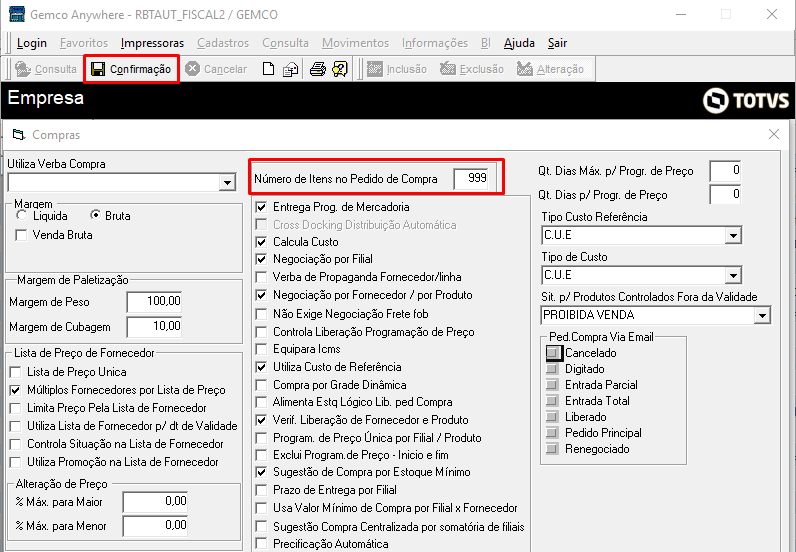Viewport: 796px width, 552px height.
Task: Click the Consulta toolbar icon
Action: (x=23, y=69)
